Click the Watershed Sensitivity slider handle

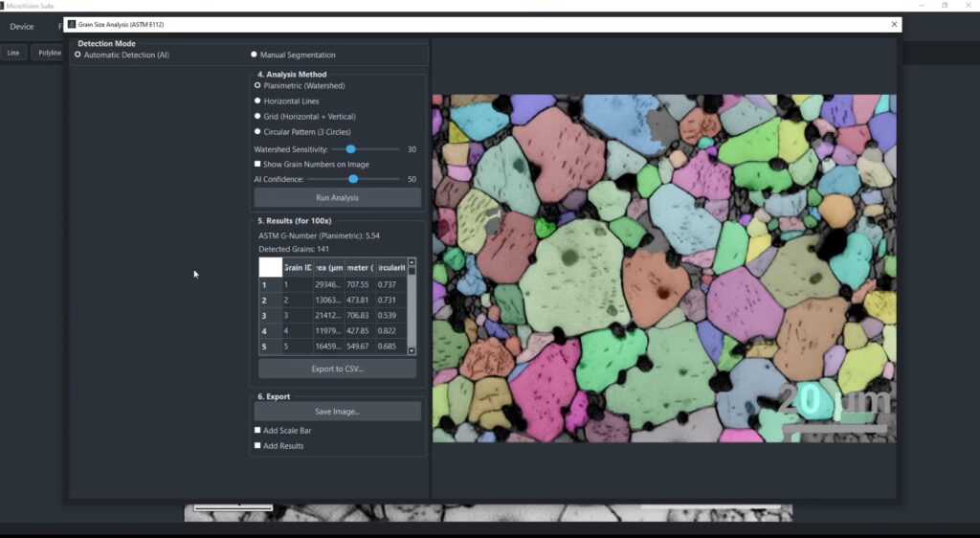[x=351, y=149]
